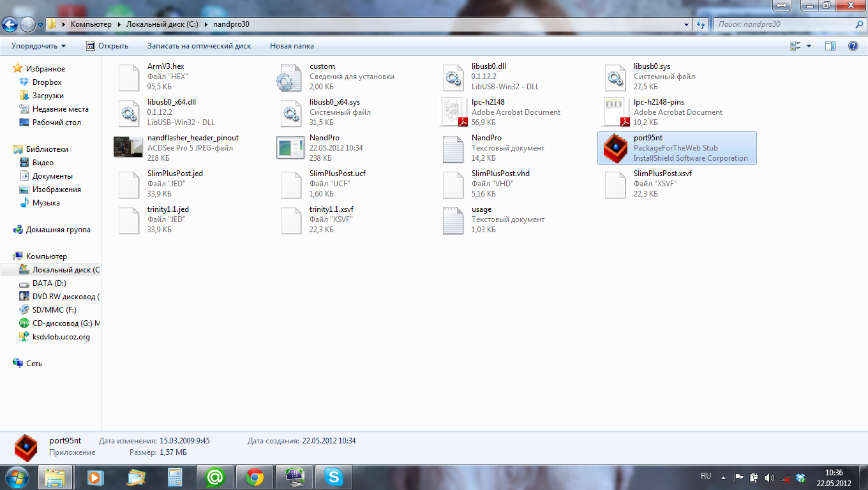Open the Help question mark icon
Image resolution: width=868 pixels, height=490 pixels.
[x=853, y=46]
